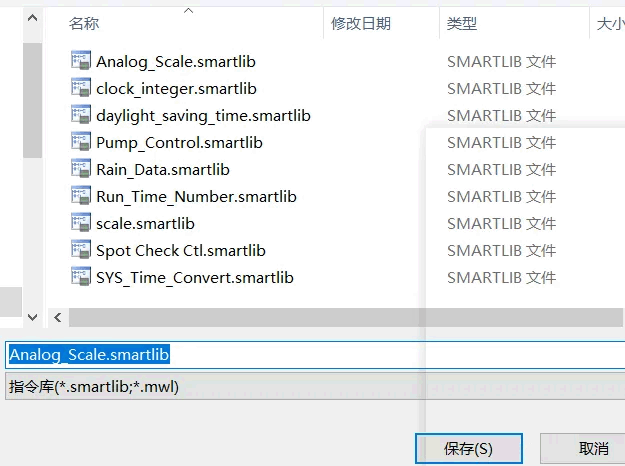
Task: Click the Pump_Control.smartlib file icon
Action: coord(81,142)
